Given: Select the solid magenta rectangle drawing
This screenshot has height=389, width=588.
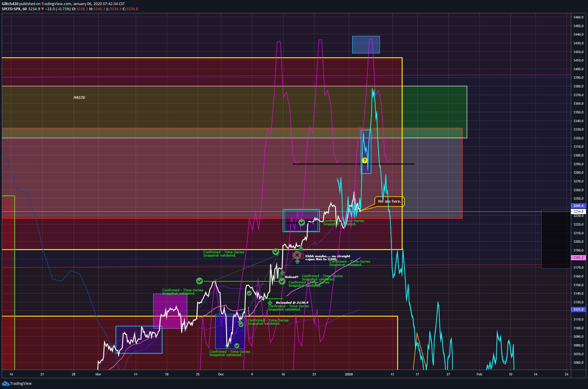Looking at the screenshot, I should tap(170, 311).
